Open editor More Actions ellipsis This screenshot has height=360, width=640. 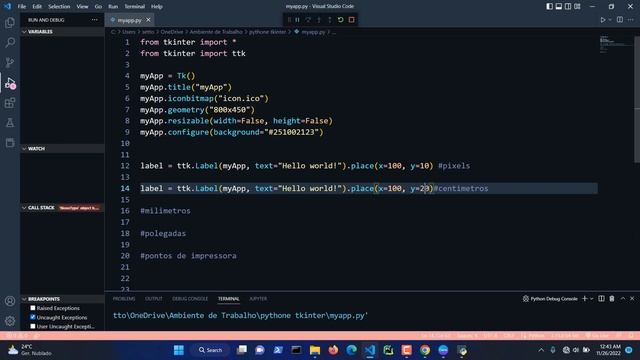click(x=631, y=20)
